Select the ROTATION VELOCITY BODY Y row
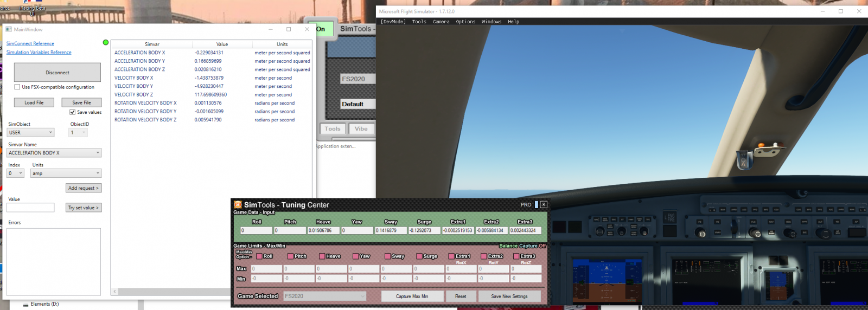The height and width of the screenshot is (310, 868). 212,112
